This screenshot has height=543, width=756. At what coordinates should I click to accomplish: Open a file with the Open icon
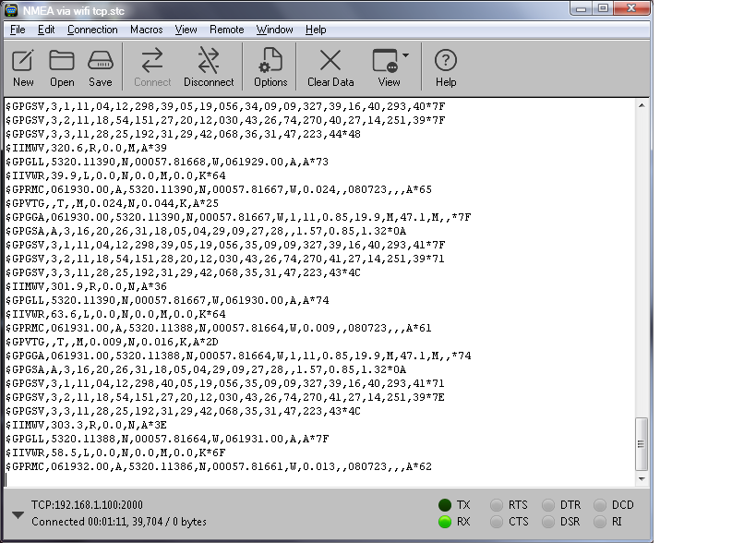[62, 61]
